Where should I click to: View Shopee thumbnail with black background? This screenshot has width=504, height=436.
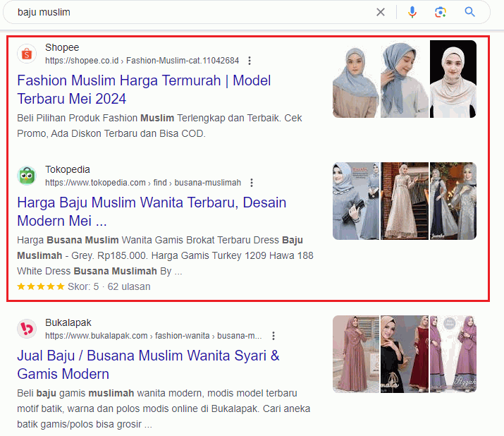(453, 79)
